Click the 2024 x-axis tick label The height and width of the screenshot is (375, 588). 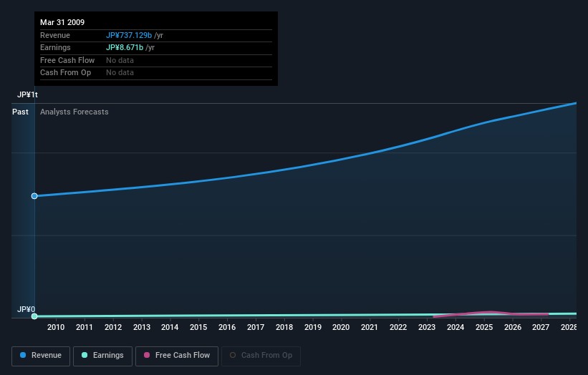click(456, 327)
